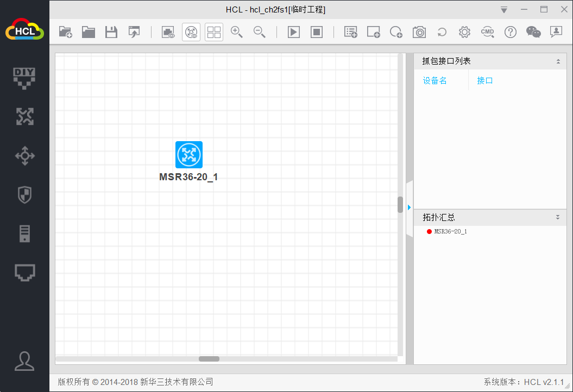The width and height of the screenshot is (573, 392).
Task: Select the MSR36-20_1 router on canvas
Action: coord(189,155)
